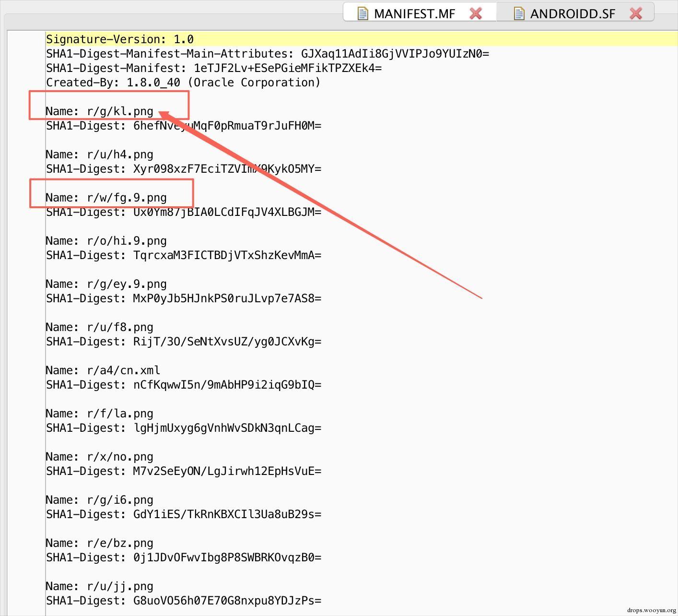Click the 'Created-By: 1.8.0_40 (Oracle Corporation)' line
Viewport: 678px width, 616px height.
(183, 83)
